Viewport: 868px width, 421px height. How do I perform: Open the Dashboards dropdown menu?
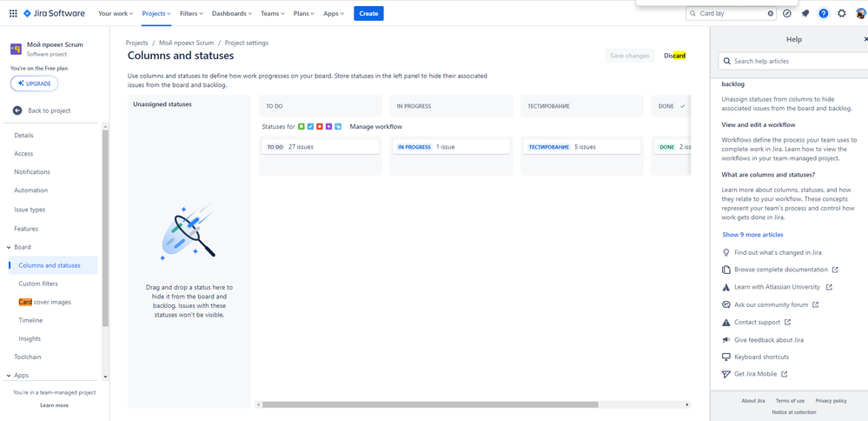coord(232,13)
